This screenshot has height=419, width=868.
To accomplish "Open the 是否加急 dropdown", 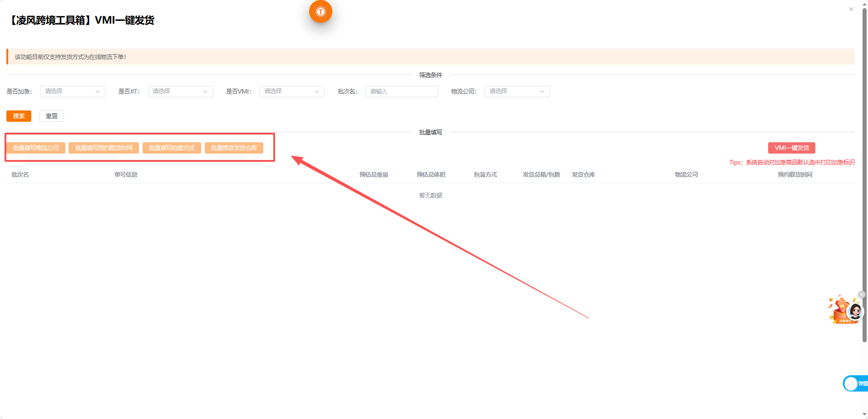I will click(73, 91).
